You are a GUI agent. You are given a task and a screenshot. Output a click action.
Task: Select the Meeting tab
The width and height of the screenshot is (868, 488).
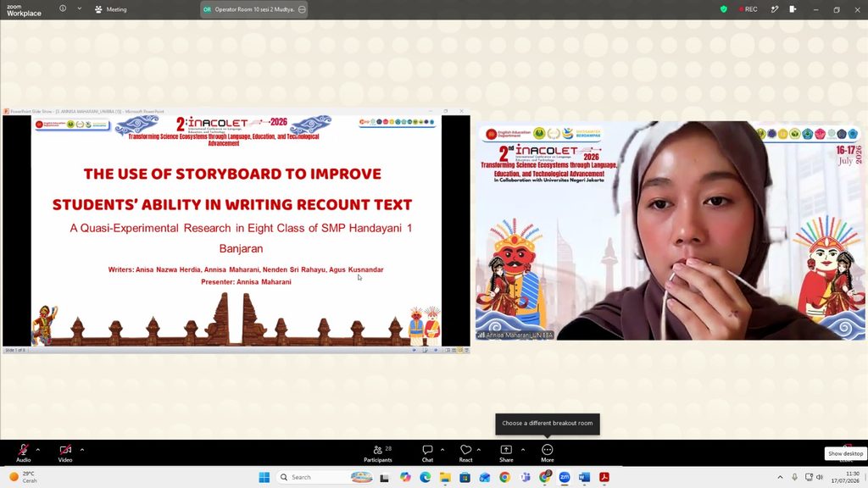[x=111, y=9]
